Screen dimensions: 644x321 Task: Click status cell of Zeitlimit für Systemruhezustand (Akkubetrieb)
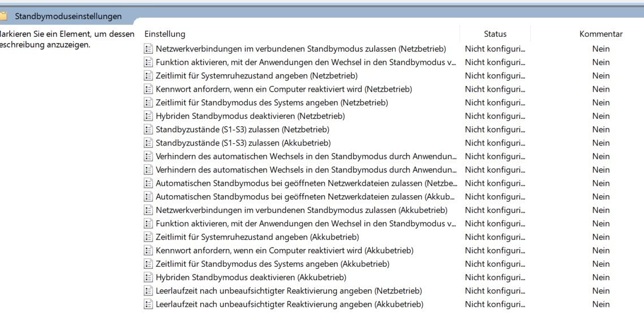point(495,237)
